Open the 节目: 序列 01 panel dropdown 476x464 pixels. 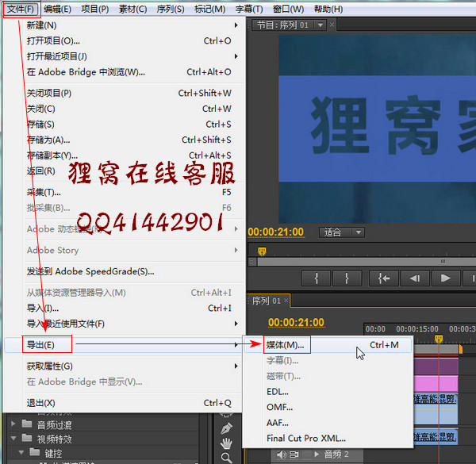pyautogui.click(x=320, y=25)
